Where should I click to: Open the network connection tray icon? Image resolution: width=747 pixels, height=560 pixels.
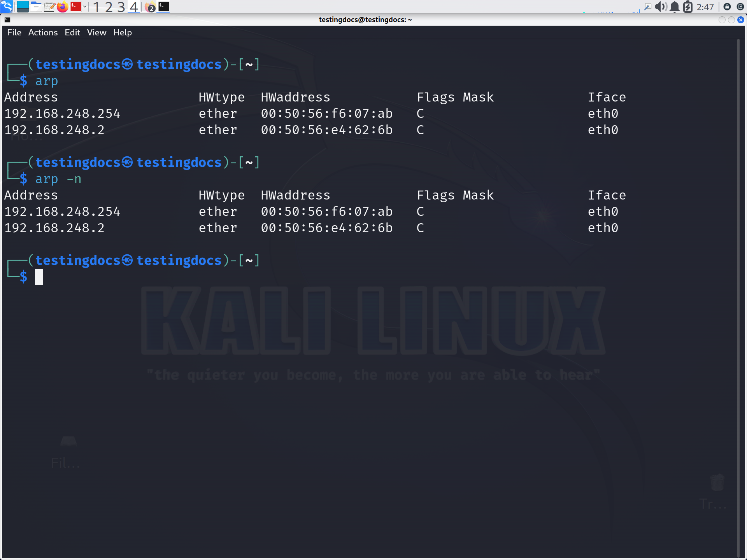[647, 7]
